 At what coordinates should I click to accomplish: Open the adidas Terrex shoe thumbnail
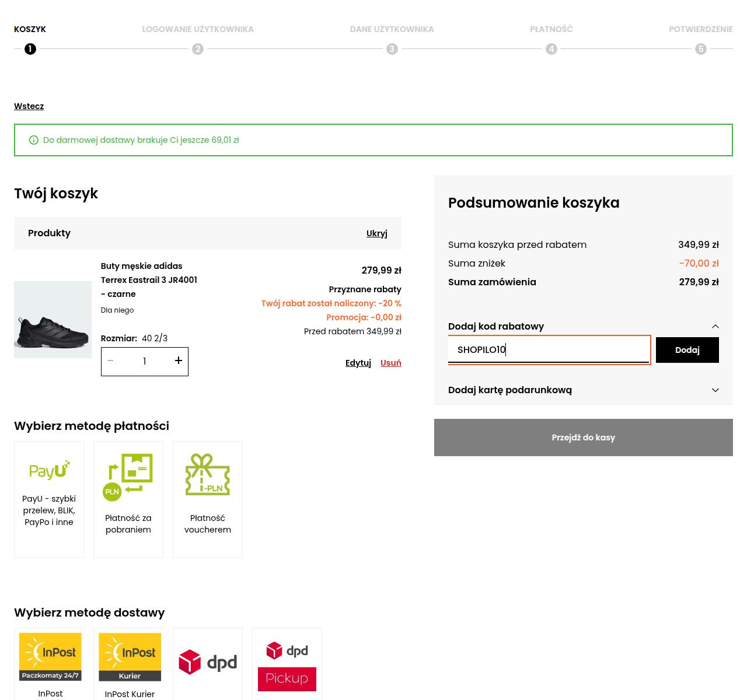click(53, 320)
